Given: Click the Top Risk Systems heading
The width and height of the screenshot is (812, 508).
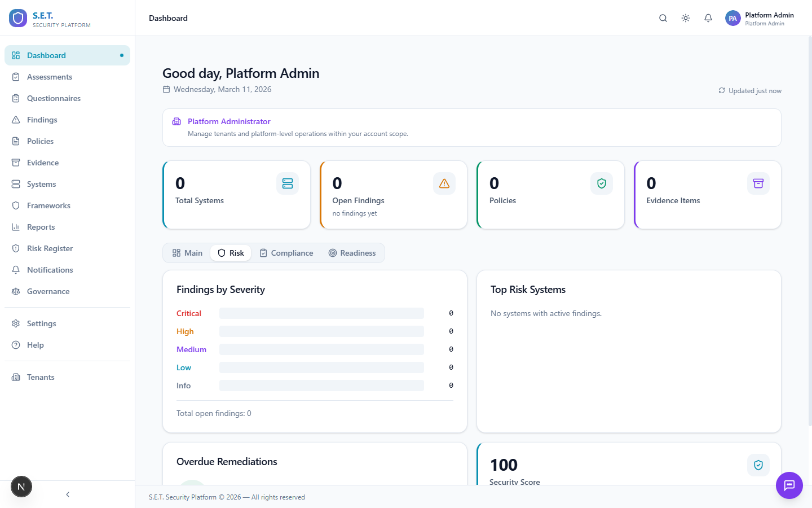Looking at the screenshot, I should [x=528, y=290].
